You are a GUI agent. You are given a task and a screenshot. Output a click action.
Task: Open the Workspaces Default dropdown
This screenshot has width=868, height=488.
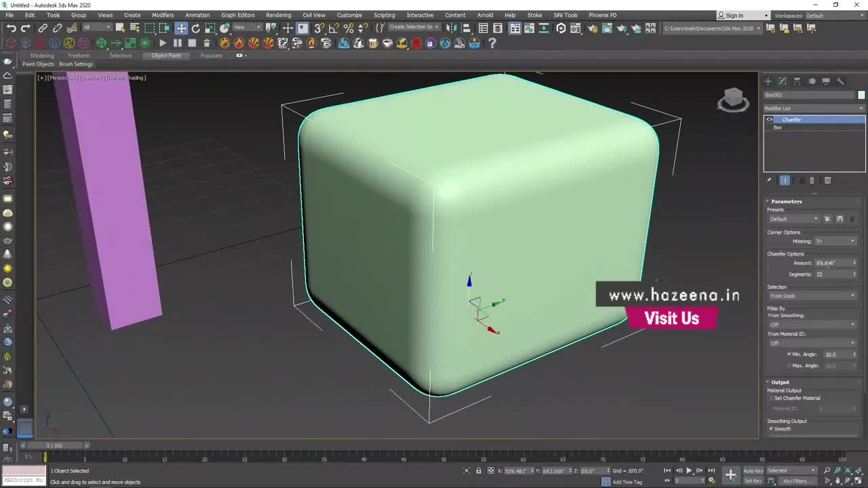click(835, 16)
